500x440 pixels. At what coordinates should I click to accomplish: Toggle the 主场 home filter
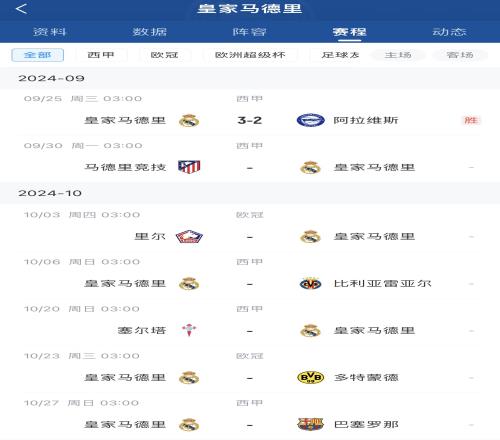[398, 55]
